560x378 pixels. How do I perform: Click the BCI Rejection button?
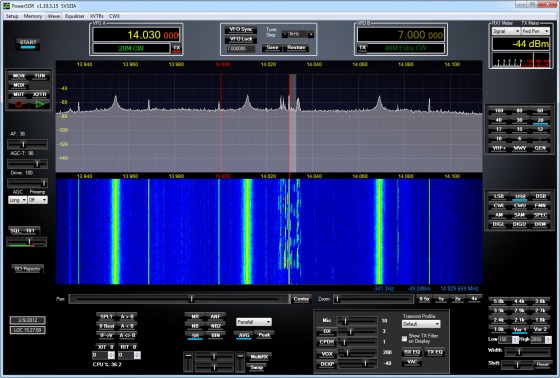coord(28,269)
